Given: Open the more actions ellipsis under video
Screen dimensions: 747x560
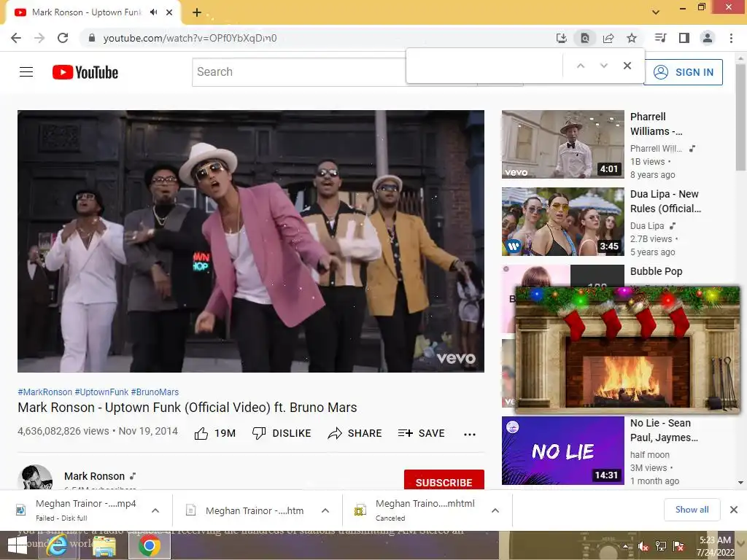Looking at the screenshot, I should click(x=470, y=434).
